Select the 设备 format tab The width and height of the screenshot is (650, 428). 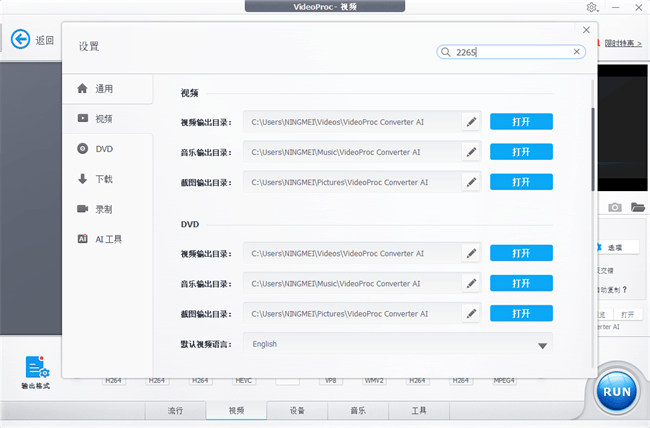(x=297, y=410)
